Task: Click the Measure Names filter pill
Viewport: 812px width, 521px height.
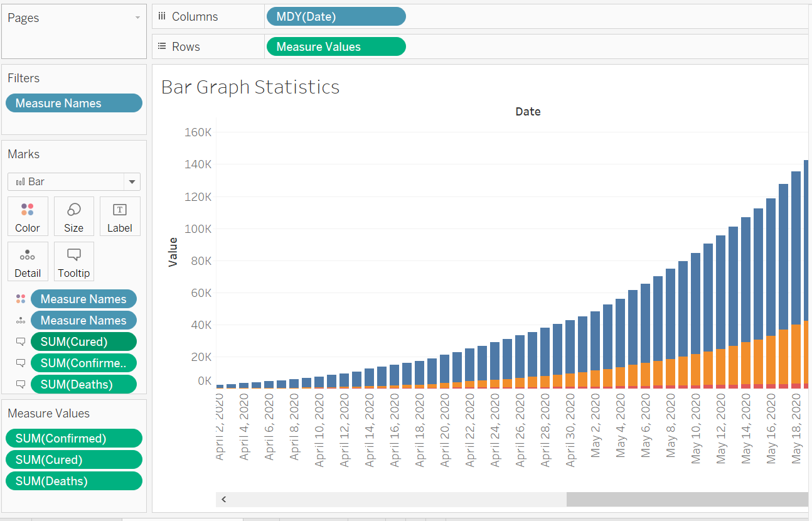Action: pos(74,104)
